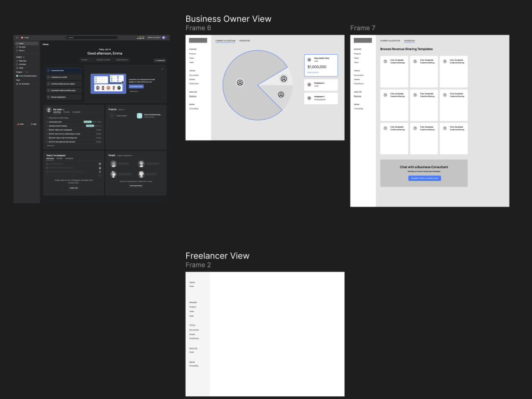Image resolution: width=532 pixels, height=399 pixels.
Task: Click Chart under Analyze in Frame 2
Action: 192,352
